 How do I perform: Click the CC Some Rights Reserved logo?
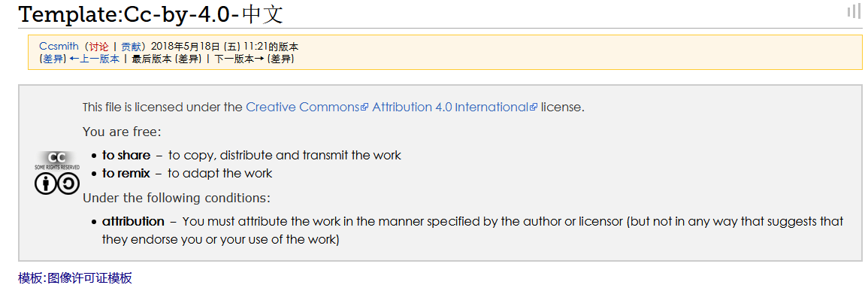[57, 161]
